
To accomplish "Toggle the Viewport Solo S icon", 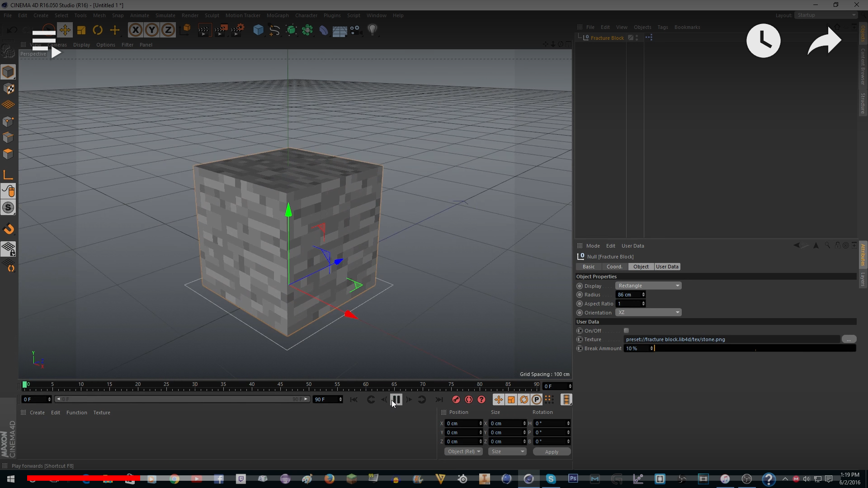I will point(8,208).
